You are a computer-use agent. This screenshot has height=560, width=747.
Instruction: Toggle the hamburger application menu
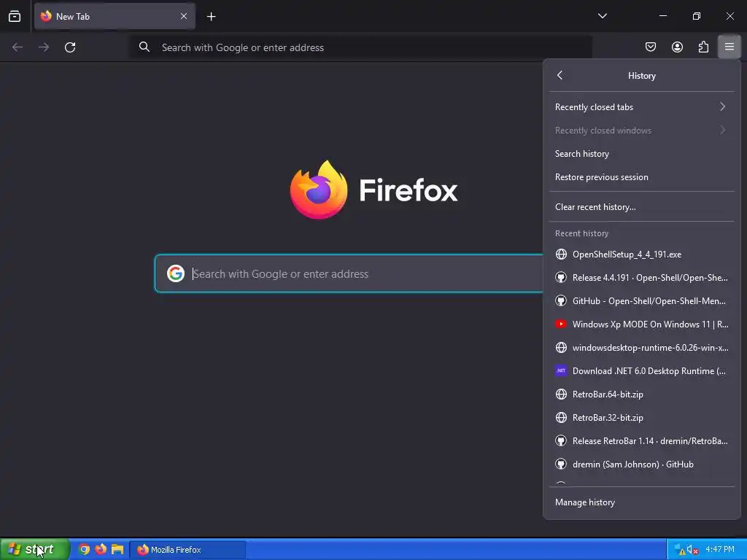729,47
